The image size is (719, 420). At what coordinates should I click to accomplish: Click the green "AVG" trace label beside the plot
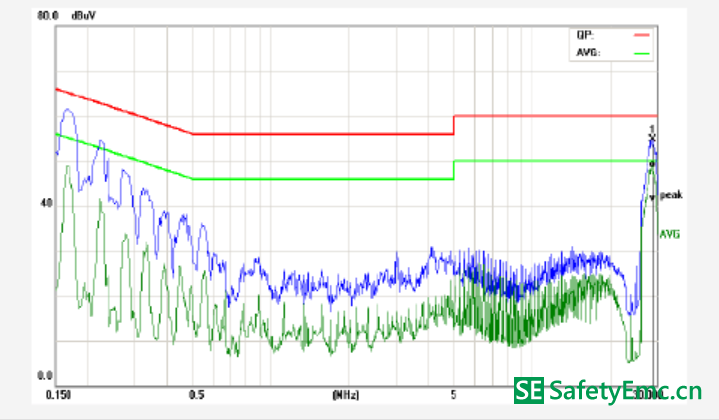coord(669,235)
